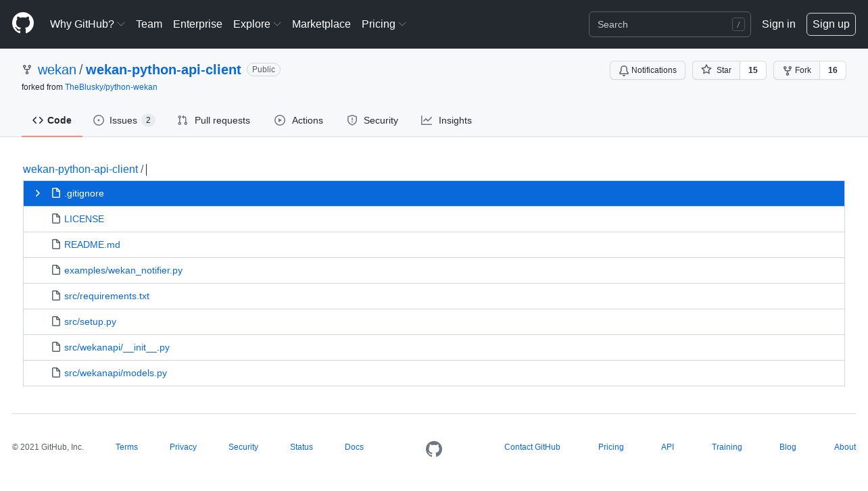Click the Sign in link
The image size is (868, 491).
click(779, 24)
